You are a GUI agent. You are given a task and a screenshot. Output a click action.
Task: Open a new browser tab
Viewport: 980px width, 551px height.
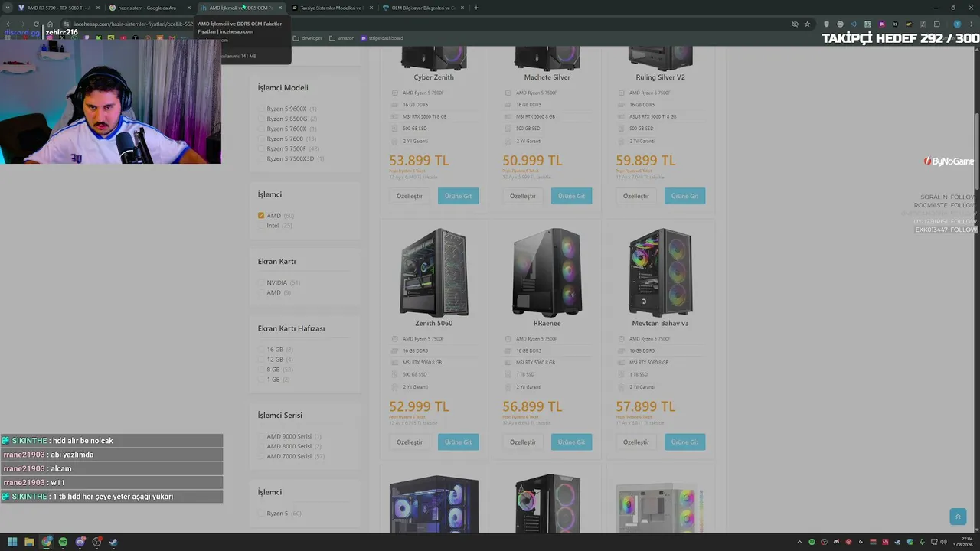(475, 8)
